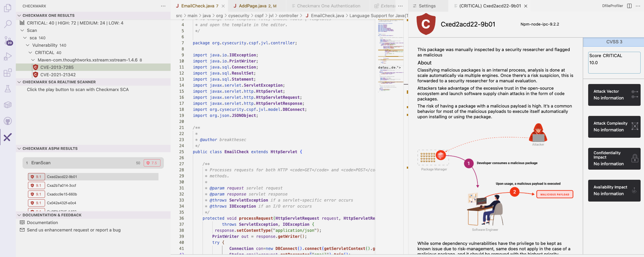This screenshot has width=644, height=257.
Task: Open the GitHub view icon
Action: pos(7,121)
